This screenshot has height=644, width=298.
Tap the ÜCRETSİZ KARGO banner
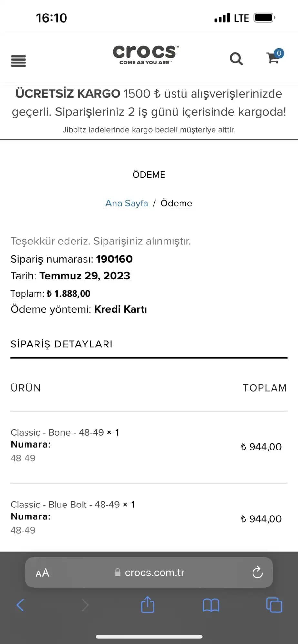[149, 102]
